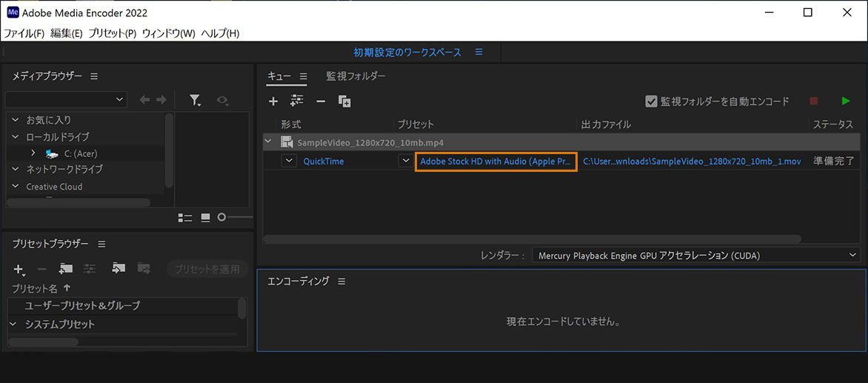Click the QuickTime format link
This screenshot has width=868, height=383.
(x=324, y=161)
